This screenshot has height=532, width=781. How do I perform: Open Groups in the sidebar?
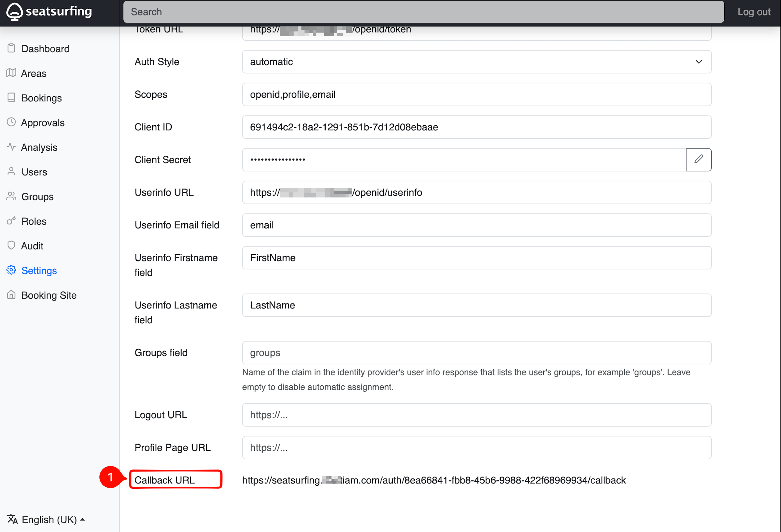pyautogui.click(x=38, y=197)
